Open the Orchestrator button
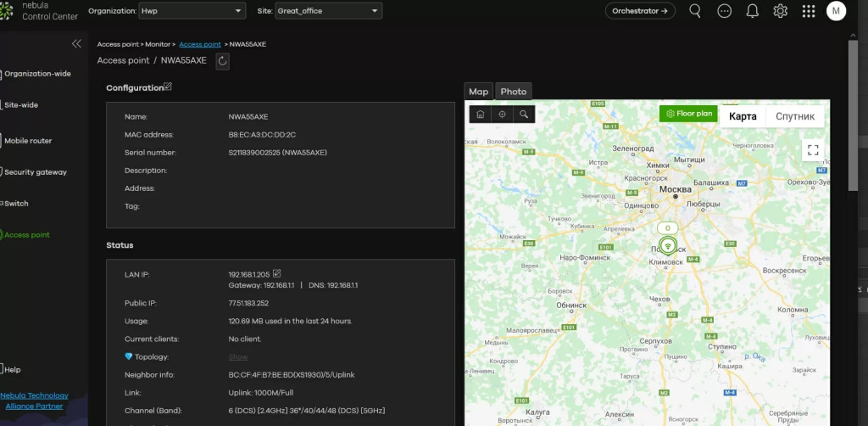Screen dimensions: 868x426 640,11
